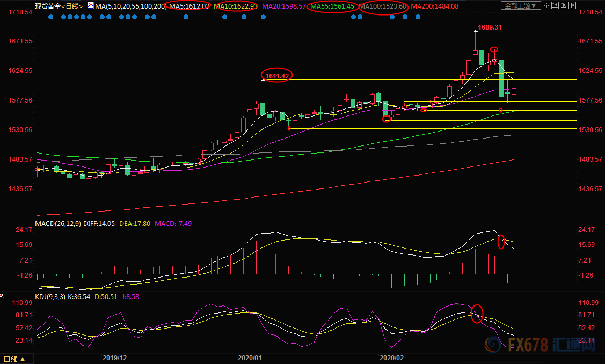Select the MA55:1561.45 readout
The height and width of the screenshot is (364, 605).
pyautogui.click(x=332, y=6)
